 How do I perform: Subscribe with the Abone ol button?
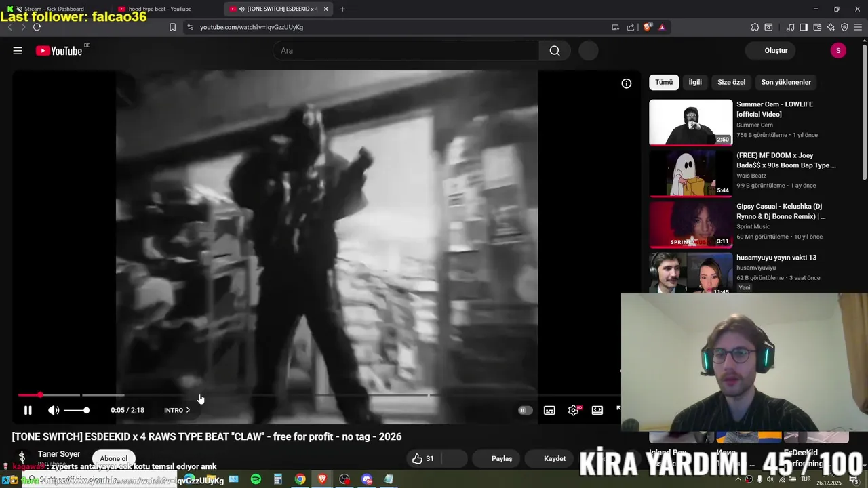click(113, 459)
